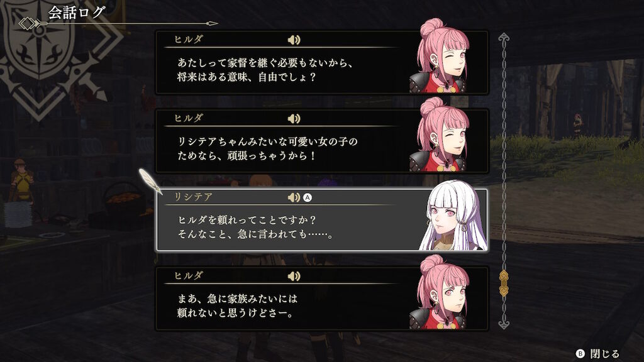The height and width of the screenshot is (362, 644).
Task: Click the golden scrollbar thumb
Action: pyautogui.click(x=504, y=283)
